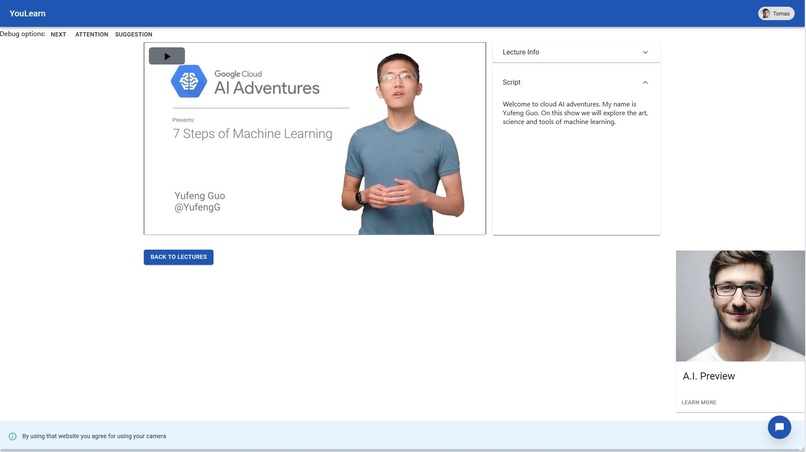806x452 pixels.
Task: Click the YouLearn logo title
Action: [27, 13]
